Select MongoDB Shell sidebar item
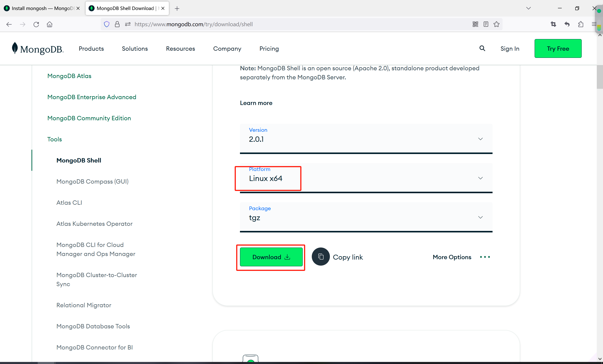 [x=79, y=160]
